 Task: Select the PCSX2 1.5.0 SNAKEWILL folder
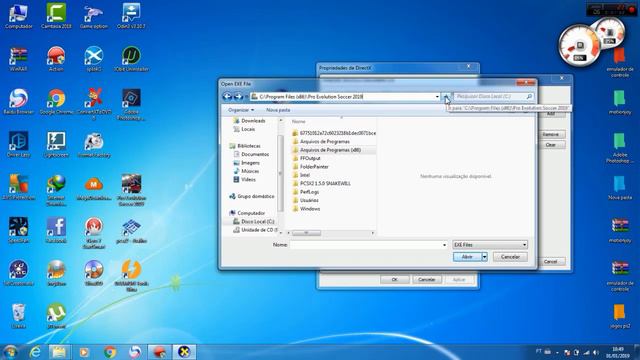point(321,184)
